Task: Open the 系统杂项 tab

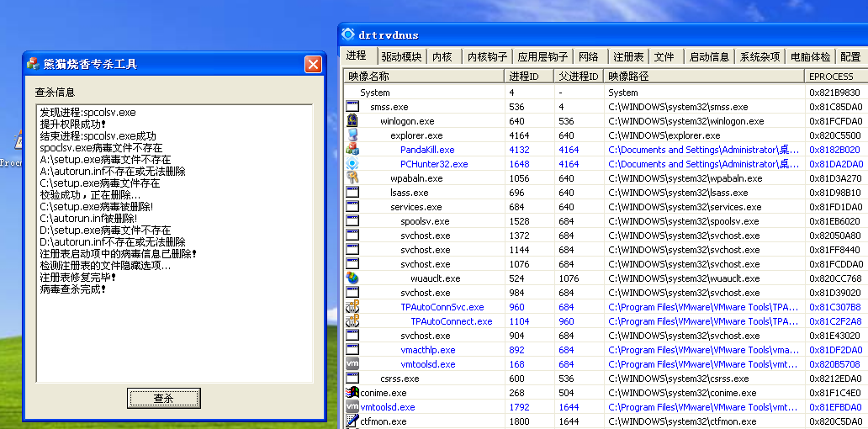Action: coord(760,56)
